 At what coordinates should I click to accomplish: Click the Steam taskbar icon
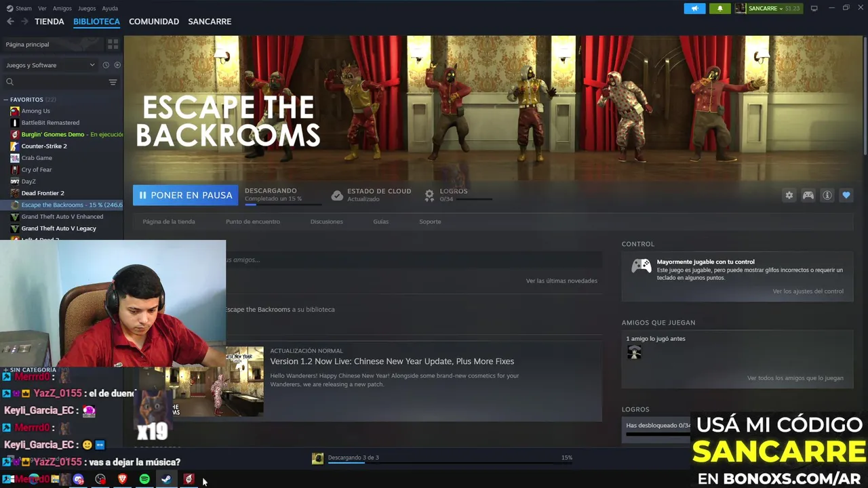[x=166, y=479]
